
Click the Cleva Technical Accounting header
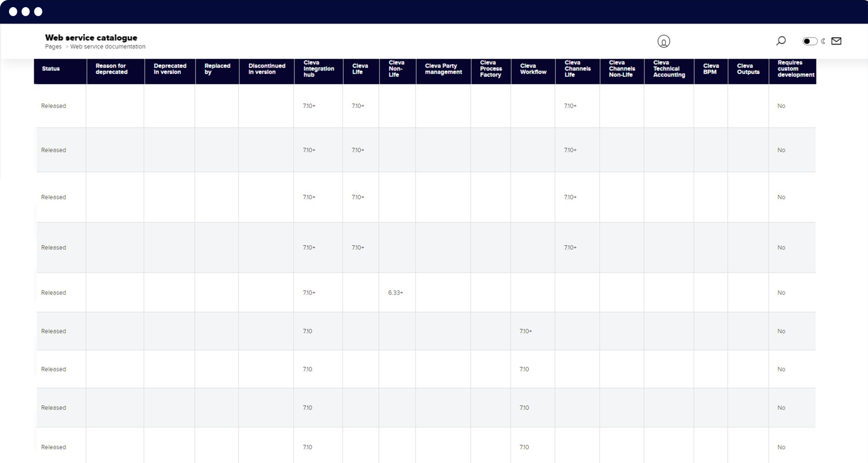point(669,69)
